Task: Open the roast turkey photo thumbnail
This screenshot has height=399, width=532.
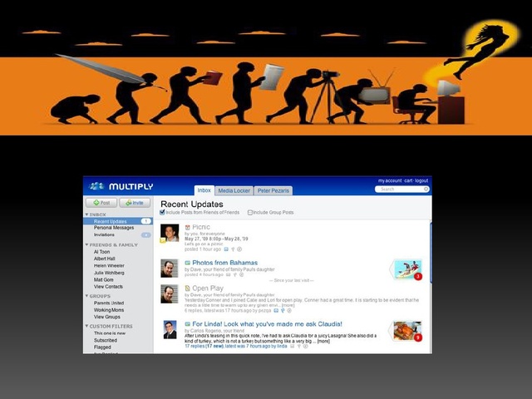Action: (407, 331)
